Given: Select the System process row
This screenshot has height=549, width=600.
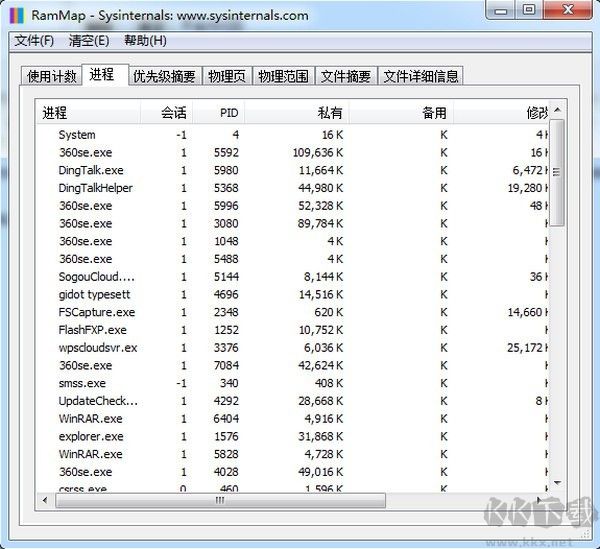Looking at the screenshot, I should coord(293,135).
